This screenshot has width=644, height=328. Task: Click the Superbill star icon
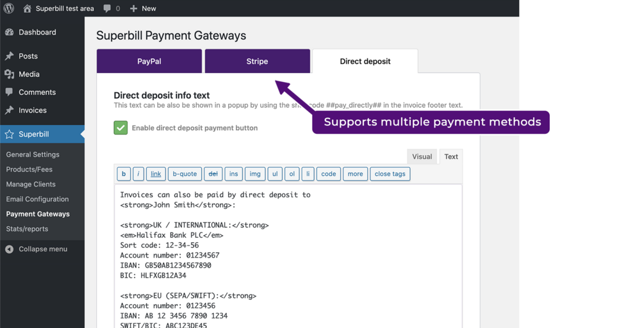point(9,135)
